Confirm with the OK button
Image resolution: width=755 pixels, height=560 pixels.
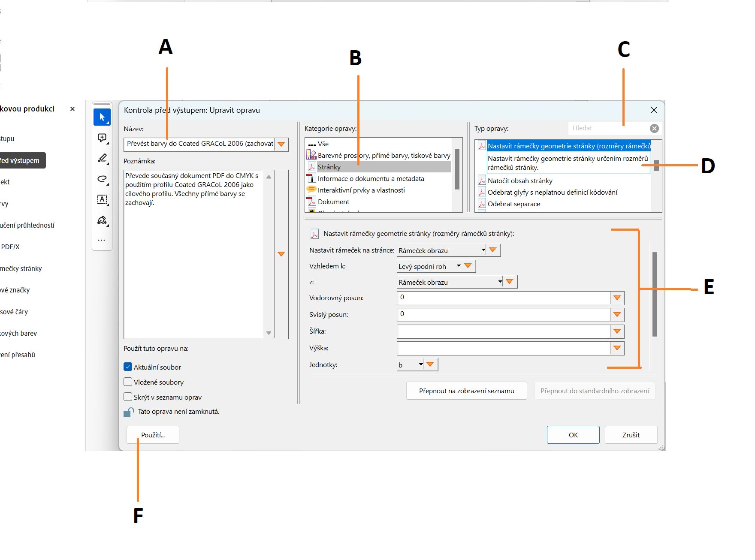coord(573,435)
